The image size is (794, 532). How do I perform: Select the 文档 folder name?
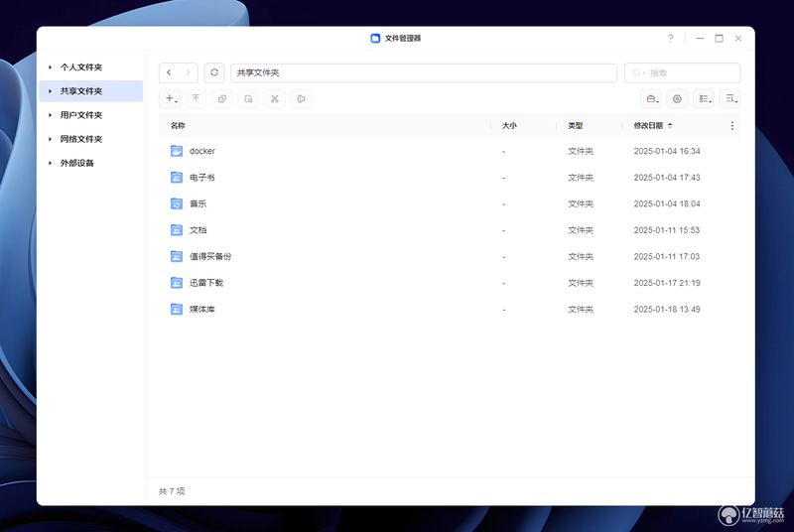tap(198, 230)
